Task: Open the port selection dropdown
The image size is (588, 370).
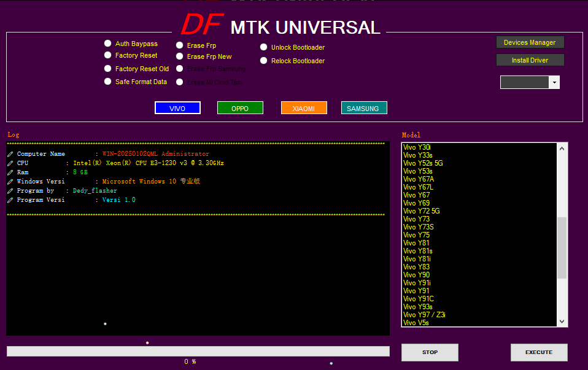Action: tap(554, 82)
